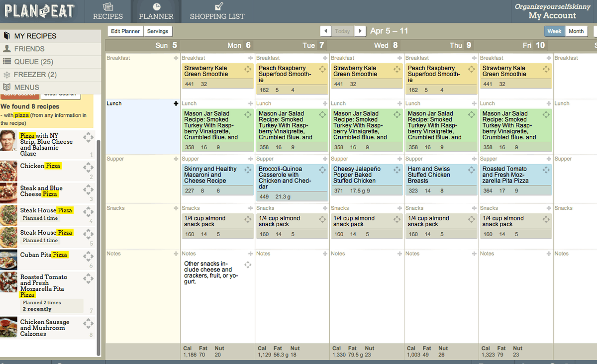Click move handle on Broccoli-Quinoa Casserole
The height and width of the screenshot is (364, 597).
(322, 170)
